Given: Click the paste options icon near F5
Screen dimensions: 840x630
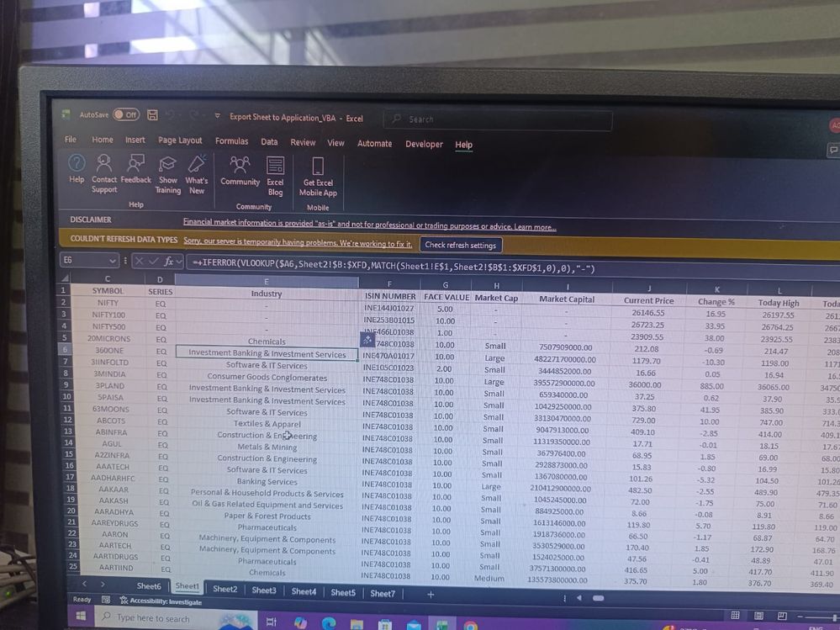Looking at the screenshot, I should tap(367, 339).
